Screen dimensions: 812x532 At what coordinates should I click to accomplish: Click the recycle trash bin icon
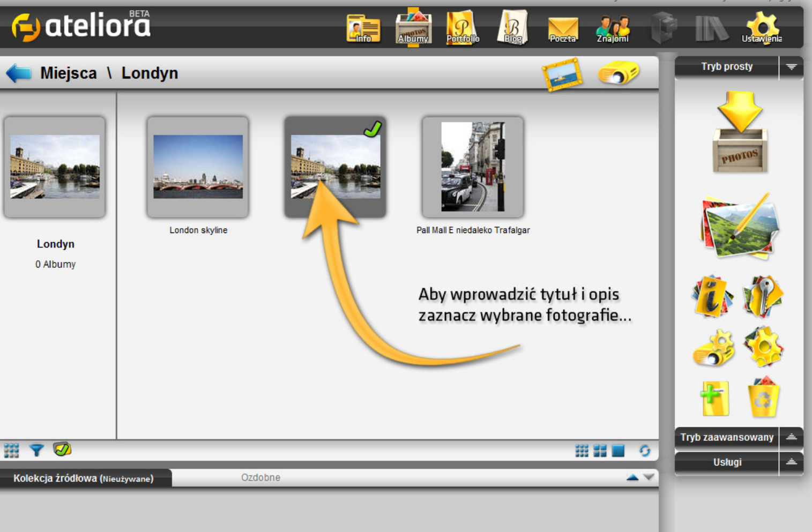coord(763,397)
